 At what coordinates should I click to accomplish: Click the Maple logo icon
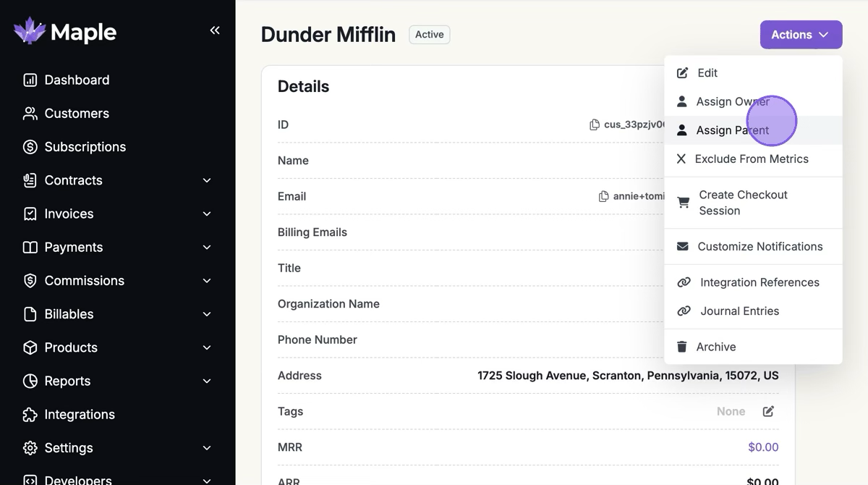(x=30, y=31)
